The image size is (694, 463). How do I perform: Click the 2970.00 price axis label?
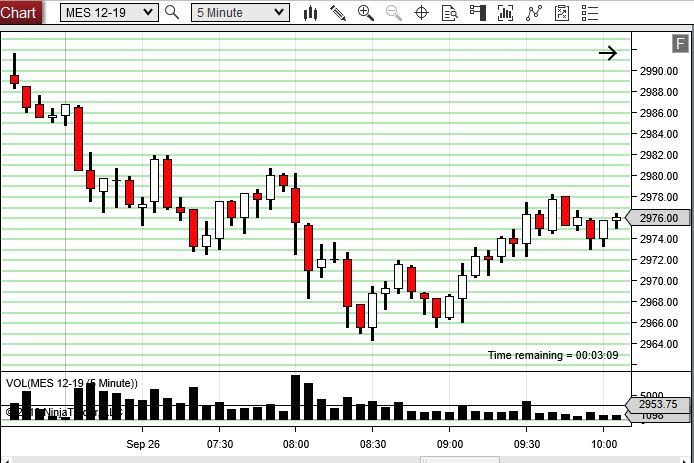pos(659,281)
